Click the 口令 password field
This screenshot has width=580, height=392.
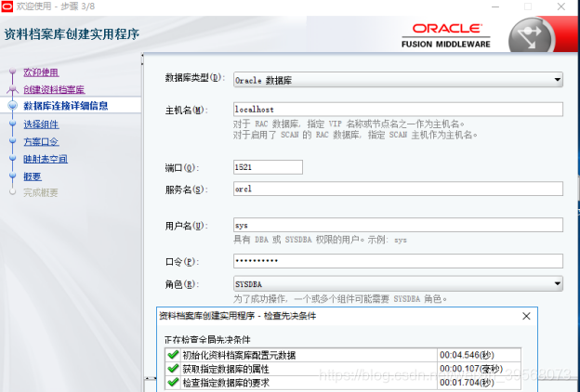click(x=398, y=261)
